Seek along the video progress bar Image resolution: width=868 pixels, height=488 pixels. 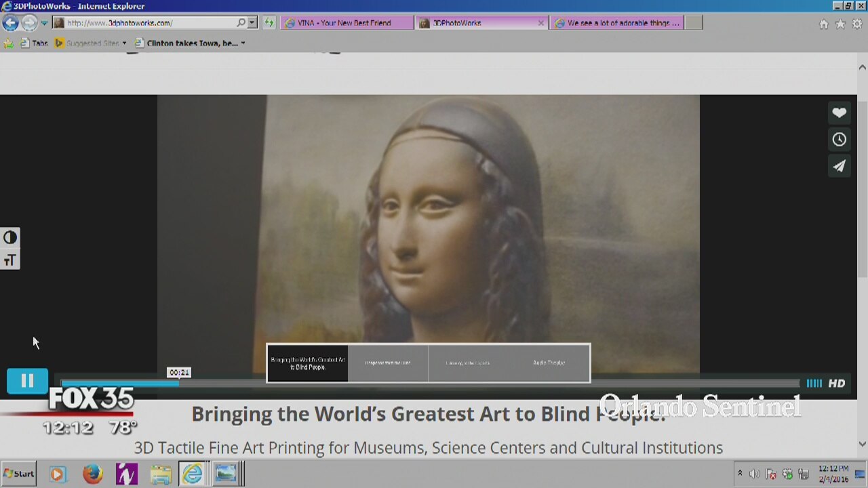coord(430,383)
